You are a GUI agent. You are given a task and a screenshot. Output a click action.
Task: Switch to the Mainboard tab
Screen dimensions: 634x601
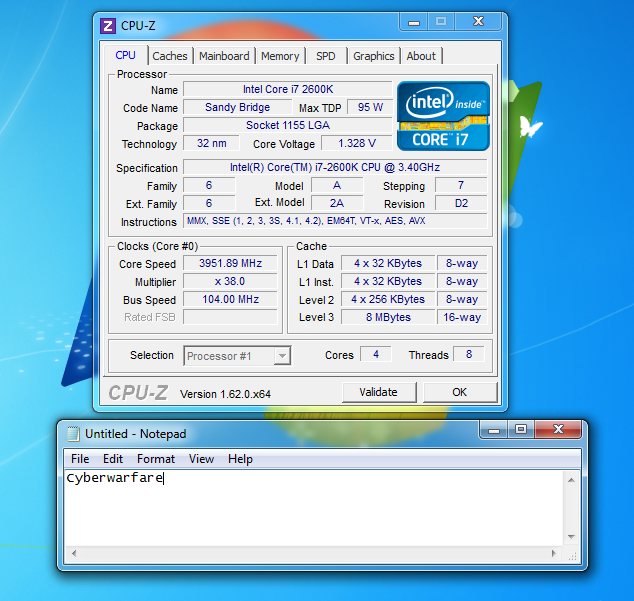point(224,56)
